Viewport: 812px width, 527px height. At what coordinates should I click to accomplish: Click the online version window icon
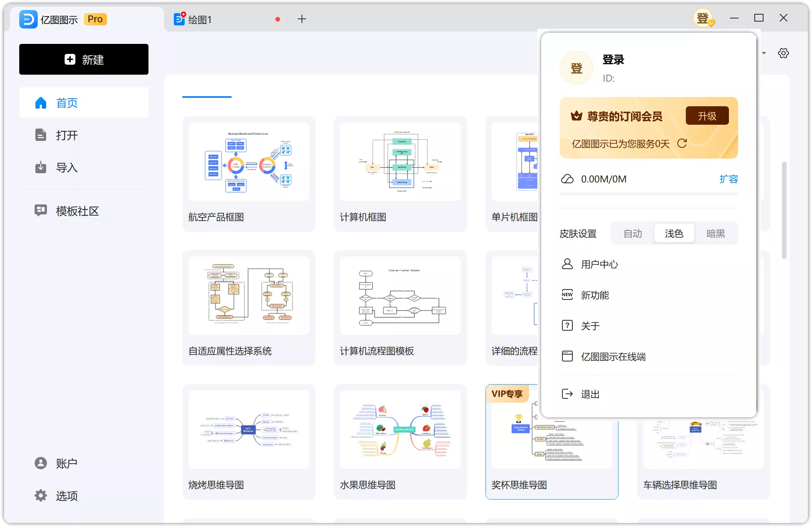coord(567,356)
